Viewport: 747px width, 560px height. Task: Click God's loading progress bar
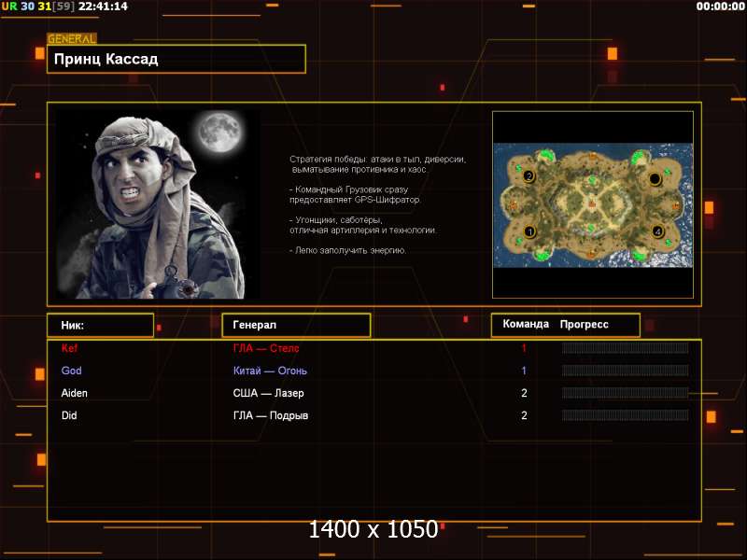click(625, 371)
